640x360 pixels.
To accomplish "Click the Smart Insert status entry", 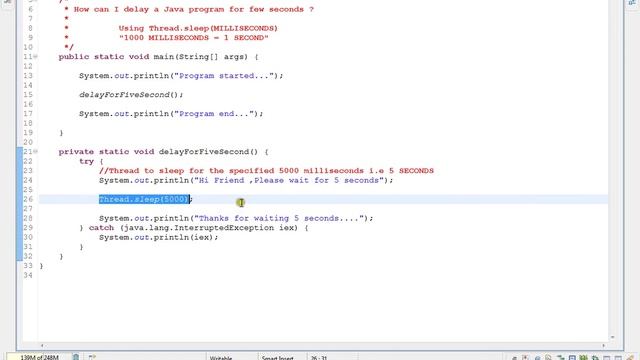I will coord(278,358).
